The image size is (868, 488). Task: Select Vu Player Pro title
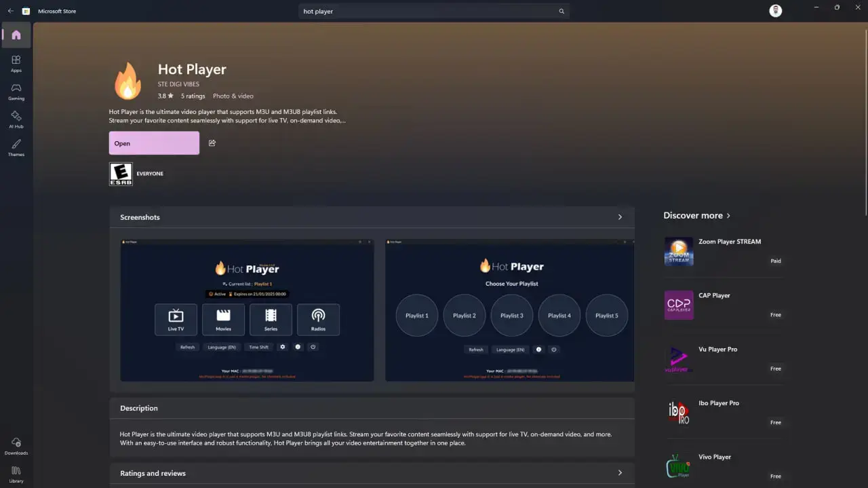[717, 349]
